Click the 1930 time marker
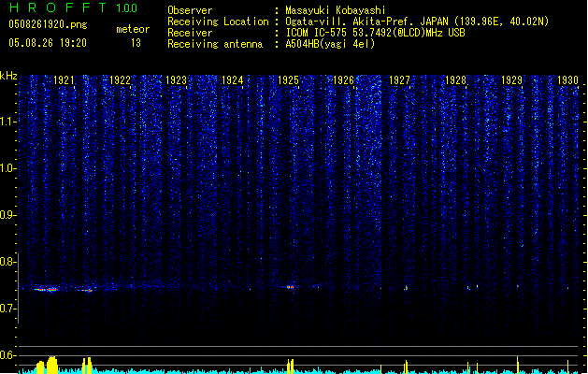Screen dimensions: 588x374 coord(567,80)
